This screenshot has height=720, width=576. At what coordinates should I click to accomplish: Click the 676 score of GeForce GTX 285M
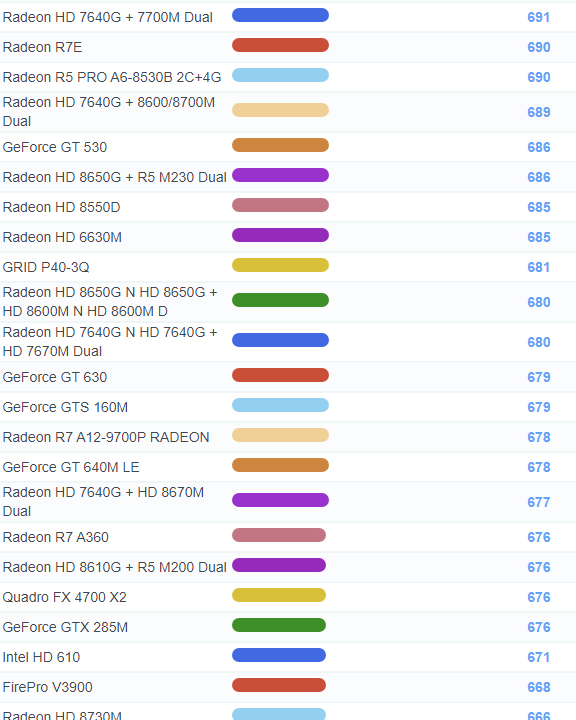point(539,627)
